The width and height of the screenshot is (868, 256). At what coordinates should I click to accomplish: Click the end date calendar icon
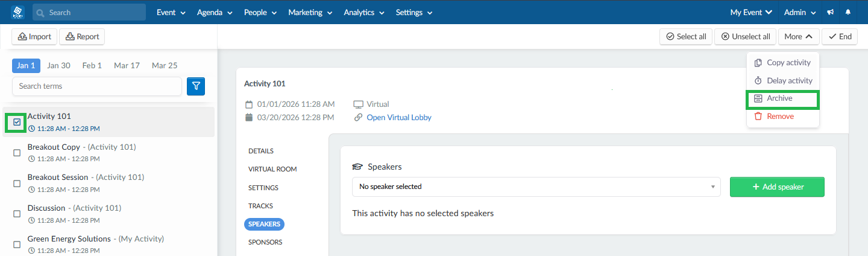pos(248,118)
